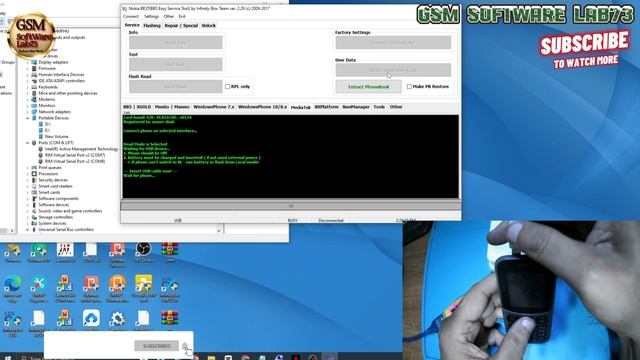Select the WindowsPhone 7.x tab
This screenshot has width=640, height=360.
[x=213, y=107]
